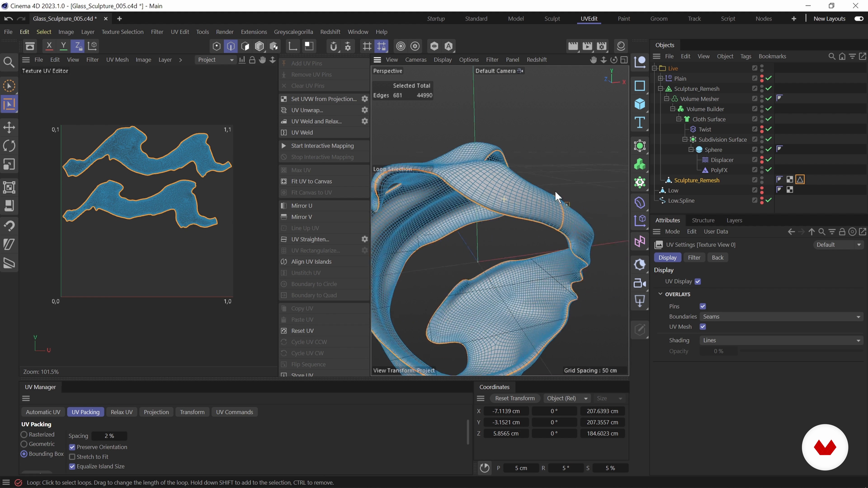
Task: Enable the Stretch to Fit checkbox
Action: (72, 457)
